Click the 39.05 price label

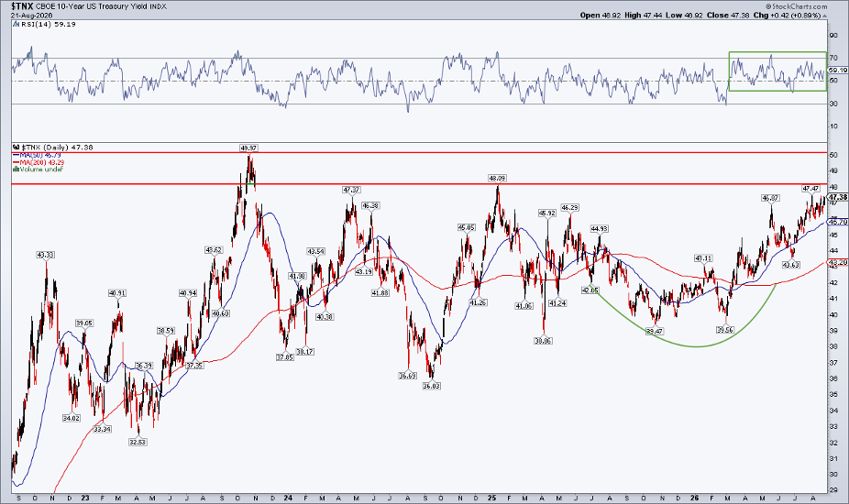tap(84, 323)
